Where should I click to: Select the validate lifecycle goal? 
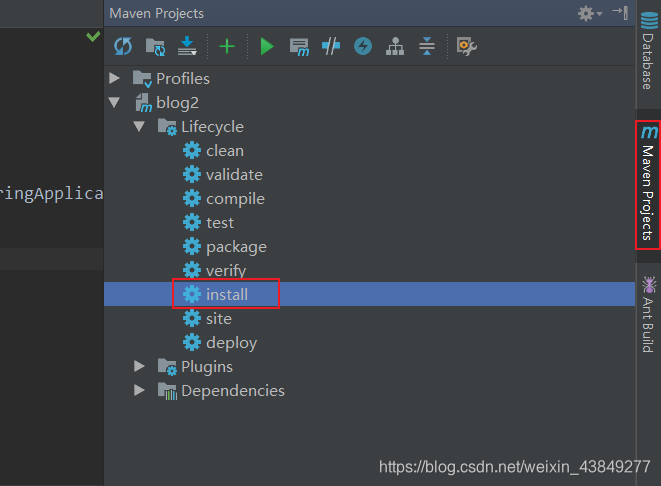[234, 175]
